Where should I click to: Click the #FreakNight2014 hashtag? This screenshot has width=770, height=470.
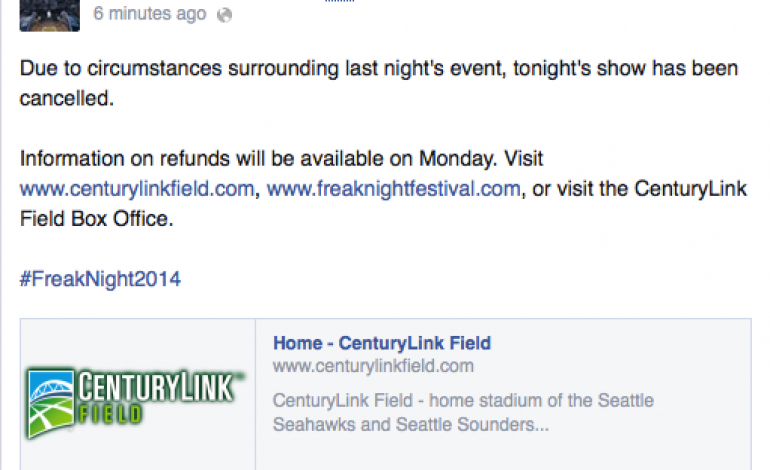(x=100, y=279)
